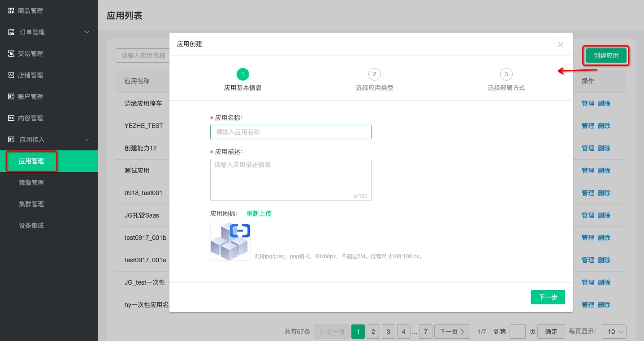
Task: Click the 下一页 pagination button
Action: click(452, 332)
